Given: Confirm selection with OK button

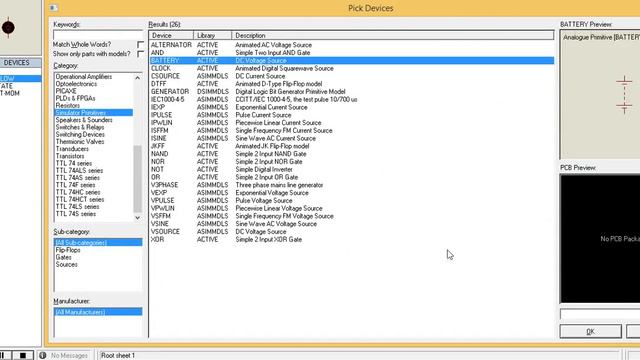Looking at the screenshot, I should (x=590, y=331).
